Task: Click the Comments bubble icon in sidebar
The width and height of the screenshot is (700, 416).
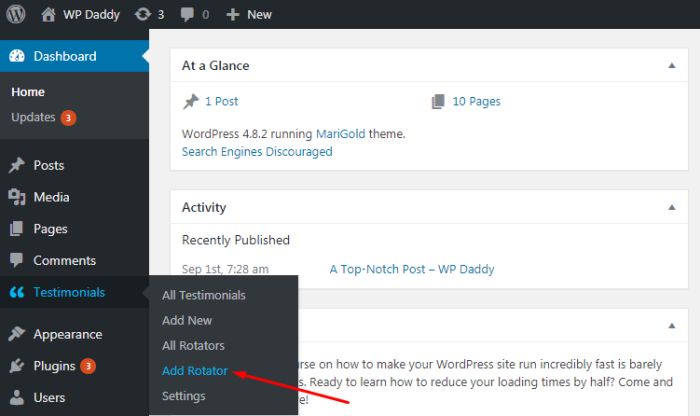Action: pos(17,260)
